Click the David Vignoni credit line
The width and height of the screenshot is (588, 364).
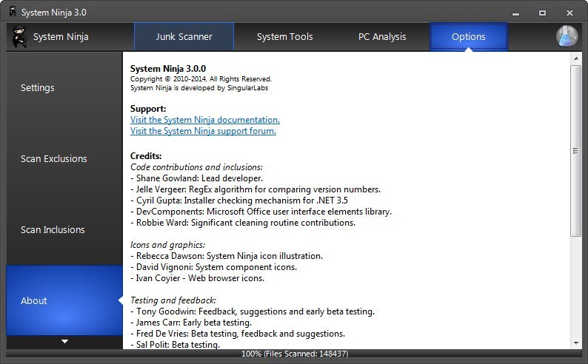point(213,267)
